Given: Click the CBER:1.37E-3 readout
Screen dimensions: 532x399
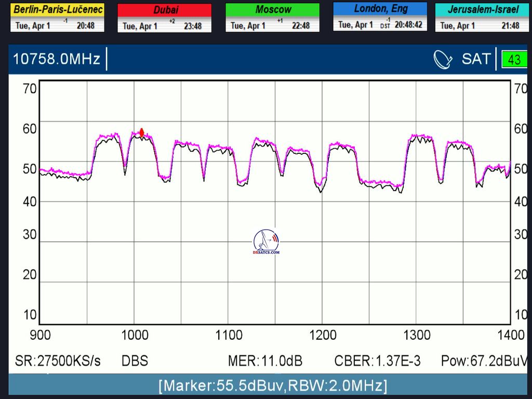Looking at the screenshot, I should [378, 361].
